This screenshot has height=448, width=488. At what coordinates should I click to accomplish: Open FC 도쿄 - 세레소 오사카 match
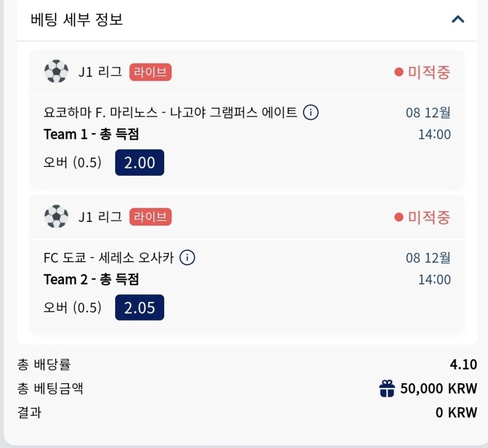click(x=109, y=257)
